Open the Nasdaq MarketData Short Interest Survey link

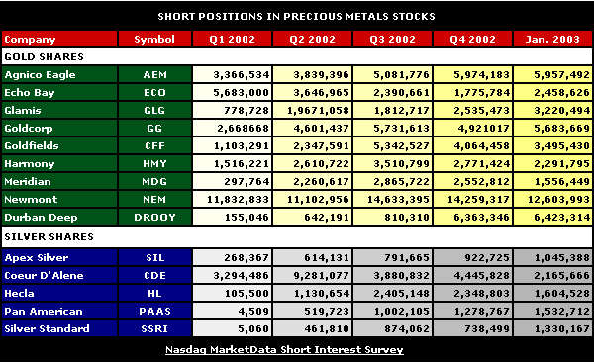tap(284, 349)
